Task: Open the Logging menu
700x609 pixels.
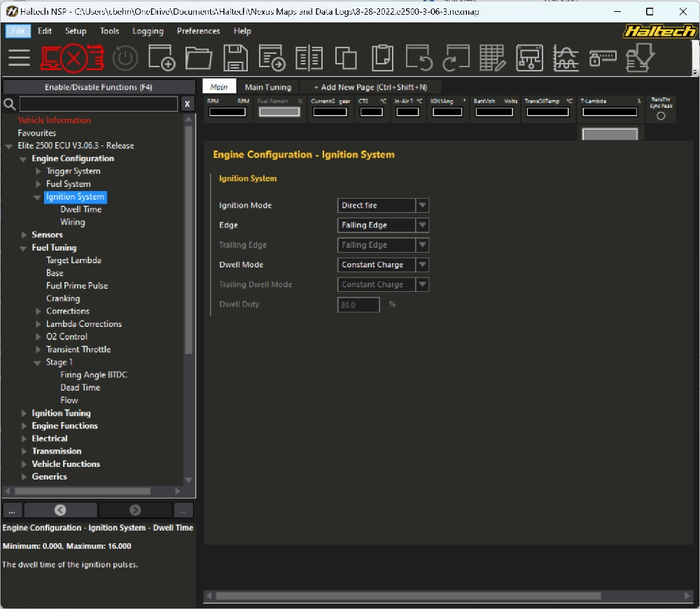Action: pos(148,31)
